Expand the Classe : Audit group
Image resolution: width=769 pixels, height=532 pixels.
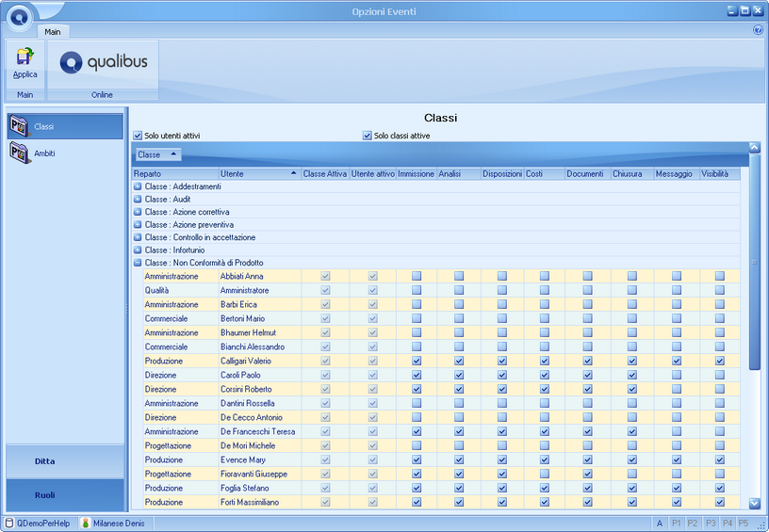[138, 200]
